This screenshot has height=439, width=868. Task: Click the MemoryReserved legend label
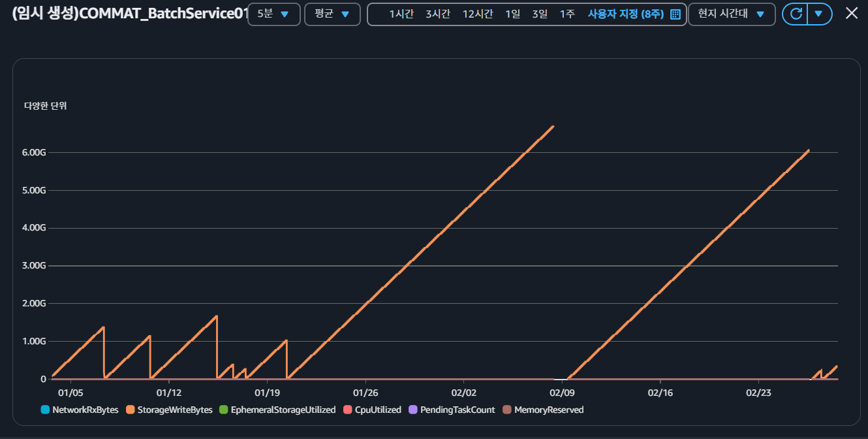(x=548, y=410)
